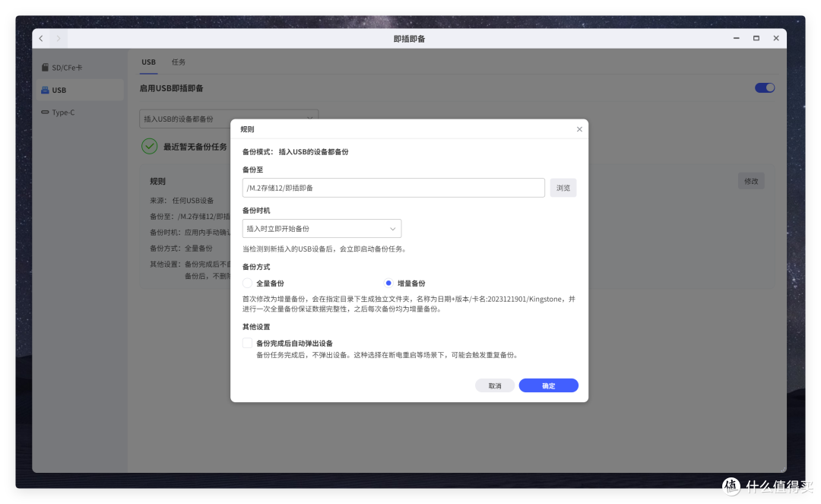This screenshot has height=504, width=821.
Task: Click the 修改 button behind dialog
Action: [x=751, y=181]
